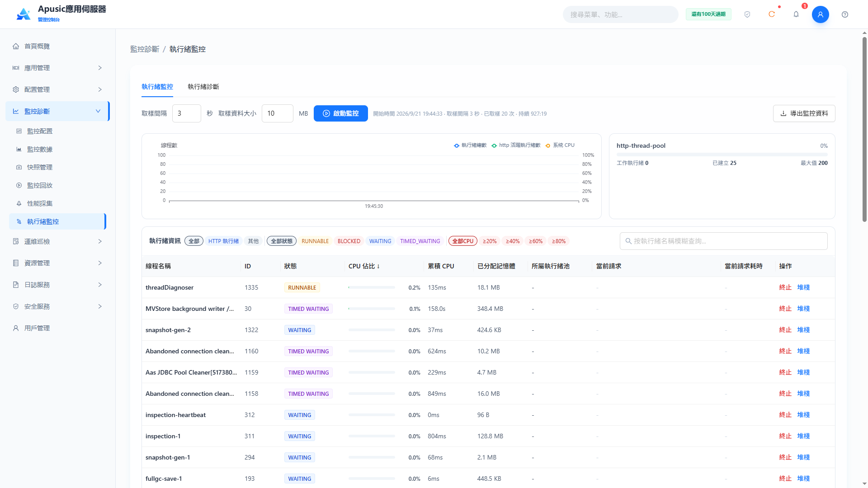Expand the 資源管理 menu chevron

(100, 263)
